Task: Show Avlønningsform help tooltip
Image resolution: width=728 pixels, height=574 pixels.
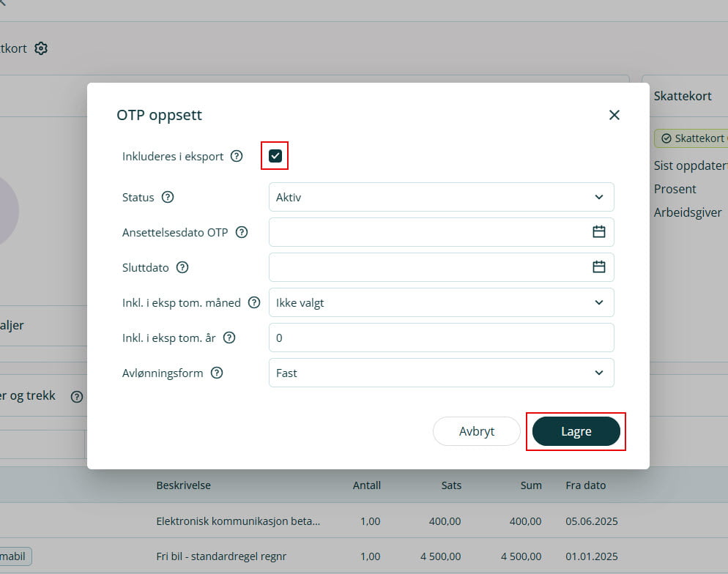Action: click(x=217, y=373)
